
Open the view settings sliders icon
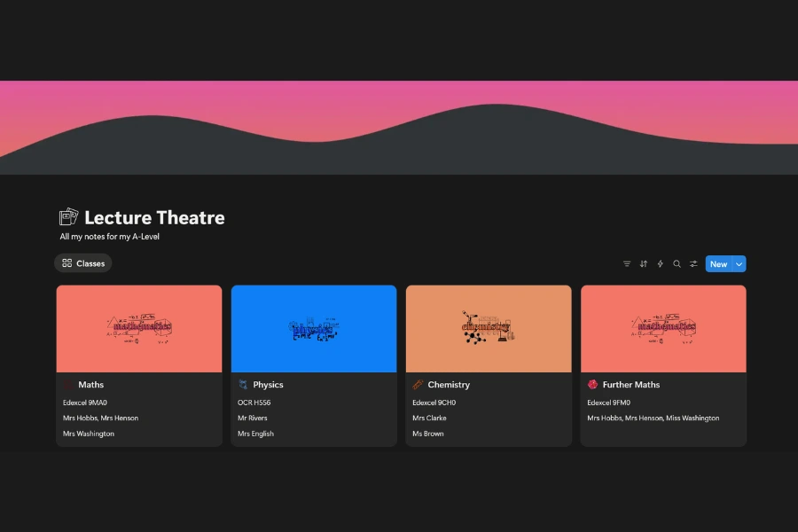tap(693, 264)
